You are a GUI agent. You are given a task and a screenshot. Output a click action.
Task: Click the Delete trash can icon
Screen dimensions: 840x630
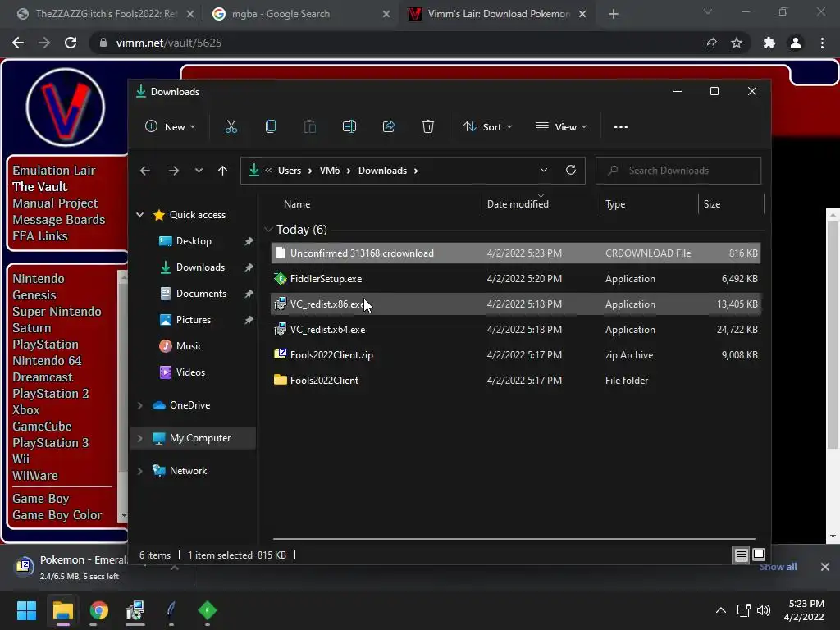coord(428,127)
